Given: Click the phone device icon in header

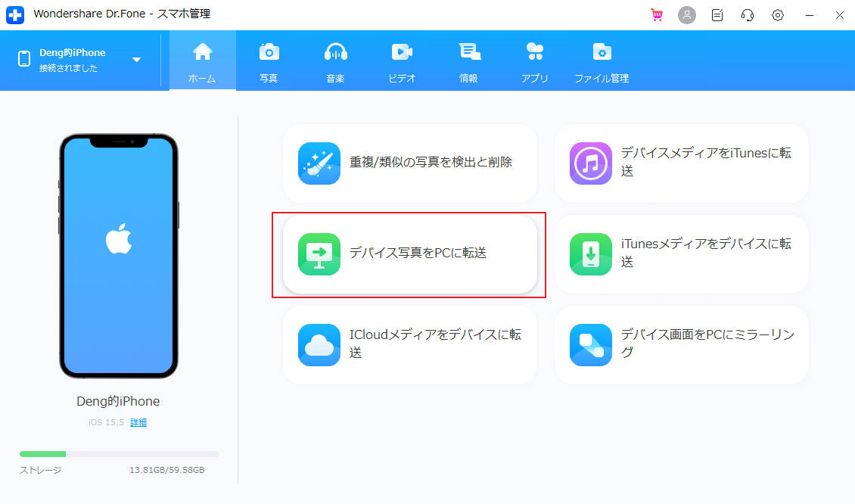Looking at the screenshot, I should point(24,59).
